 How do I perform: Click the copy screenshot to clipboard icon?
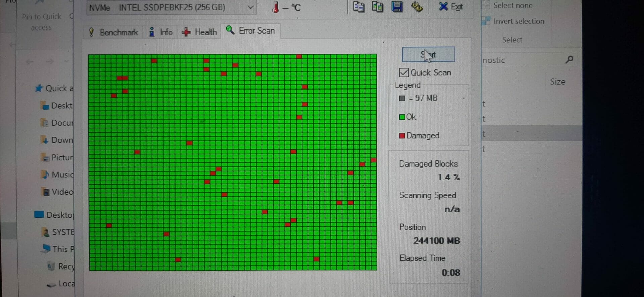377,7
